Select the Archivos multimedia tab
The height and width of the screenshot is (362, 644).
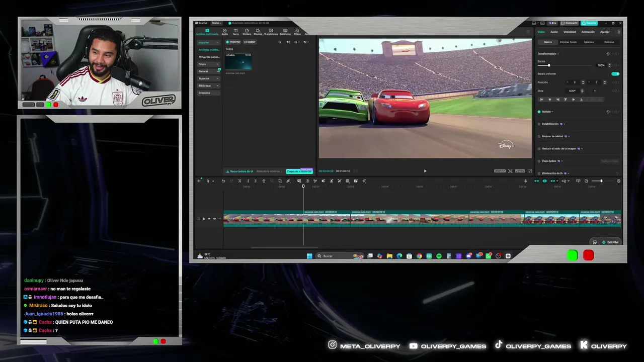tap(207, 32)
